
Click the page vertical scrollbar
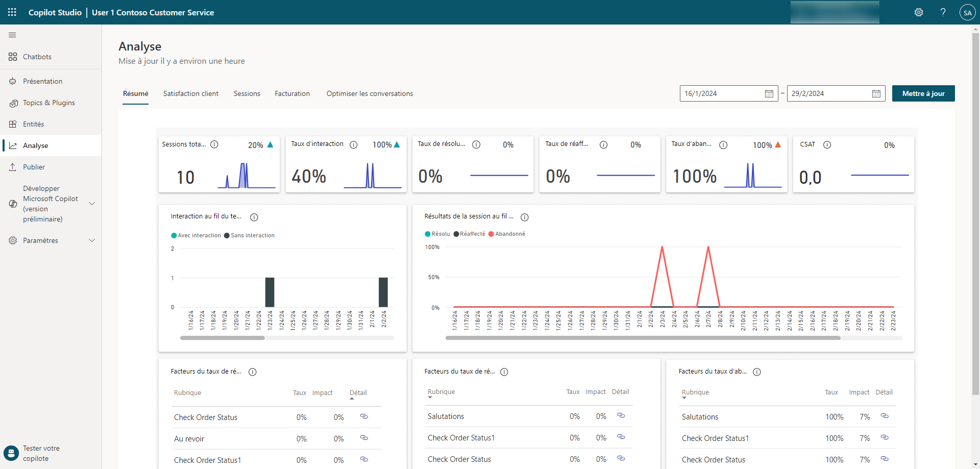click(x=975, y=214)
